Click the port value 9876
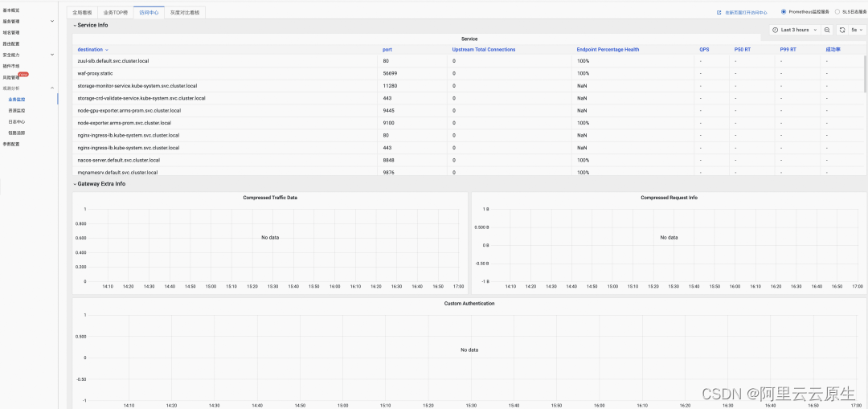 [x=389, y=172]
